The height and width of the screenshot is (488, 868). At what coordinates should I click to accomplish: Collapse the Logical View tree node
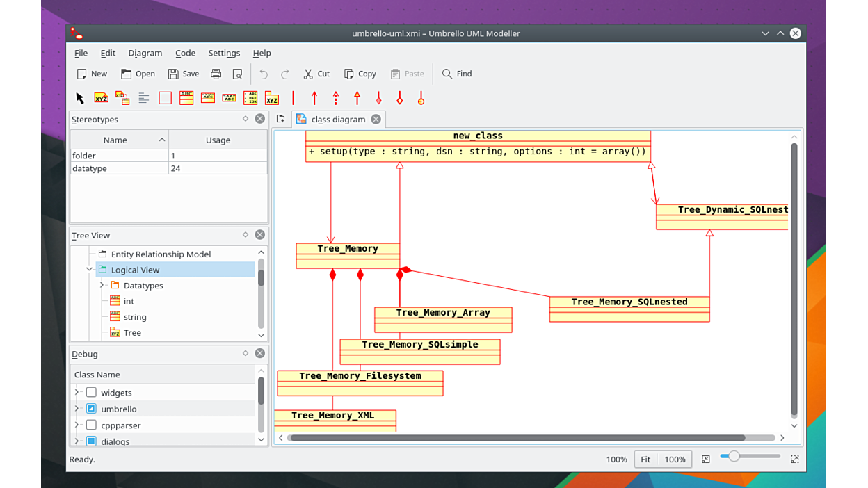[x=89, y=270]
